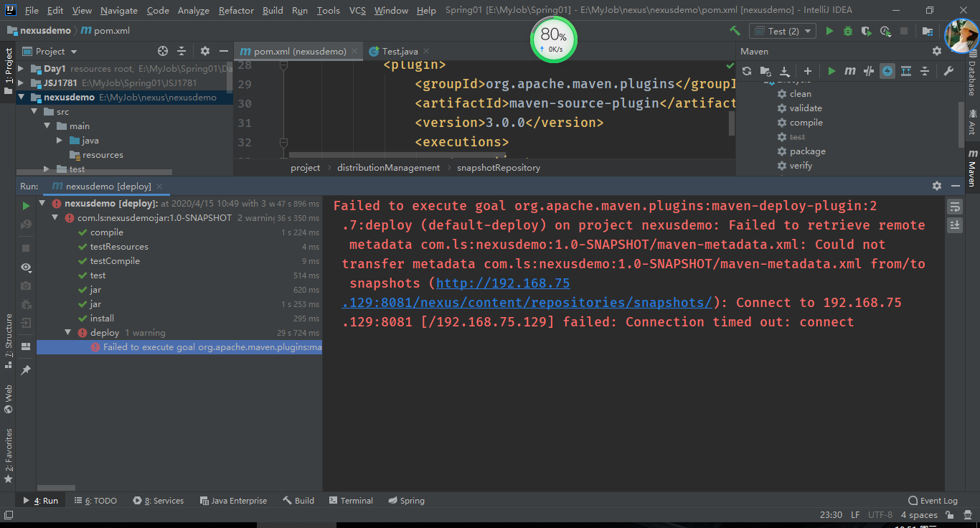Viewport: 980px width, 528px height.
Task: Click the editor horizontal scrollbar
Action: pos(397,154)
